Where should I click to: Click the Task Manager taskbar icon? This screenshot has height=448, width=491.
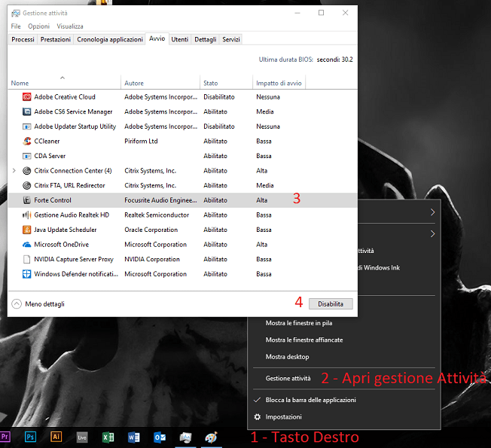[x=185, y=437]
